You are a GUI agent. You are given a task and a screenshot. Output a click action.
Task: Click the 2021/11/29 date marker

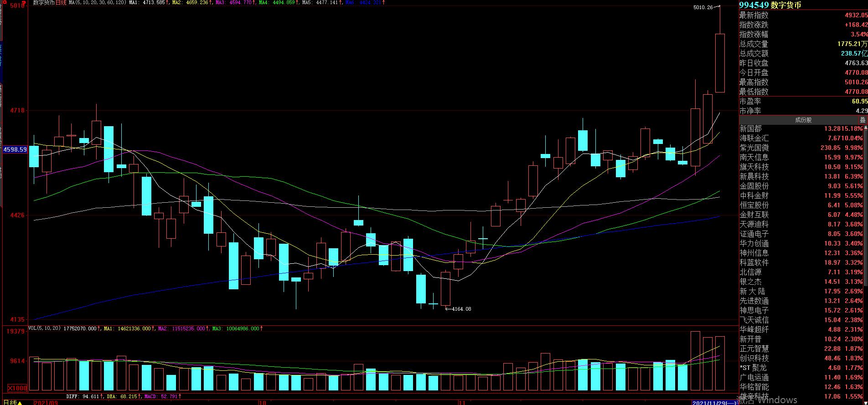point(713,402)
